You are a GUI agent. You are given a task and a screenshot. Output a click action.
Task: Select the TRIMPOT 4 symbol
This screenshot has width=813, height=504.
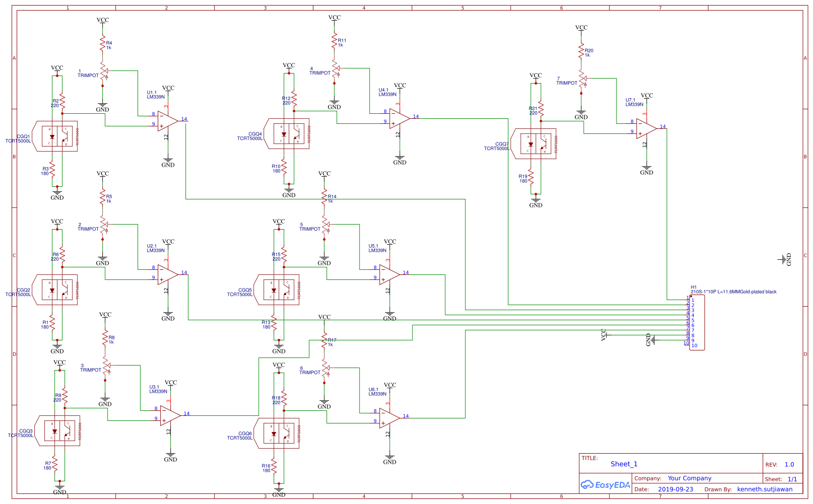tap(334, 70)
